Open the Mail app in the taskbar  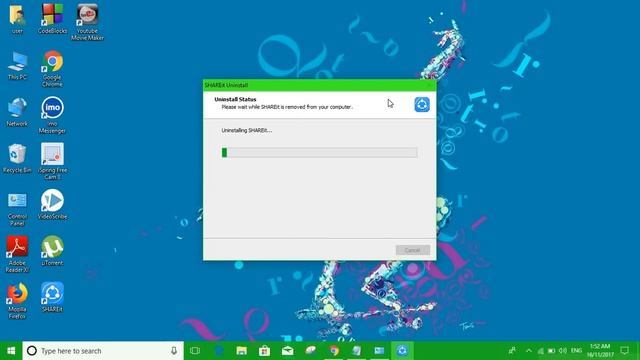287,351
